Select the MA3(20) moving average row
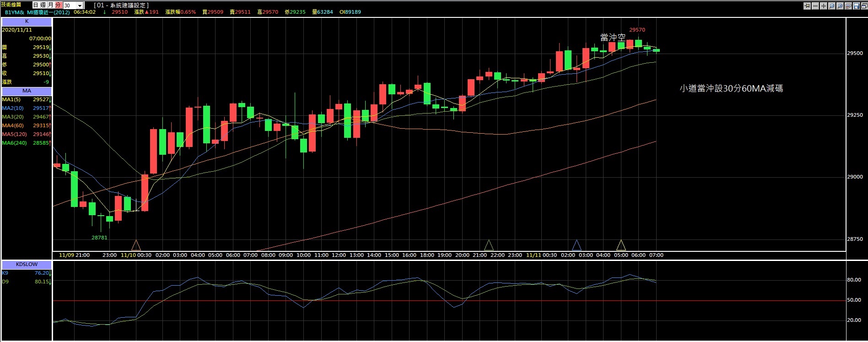Image resolution: width=868 pixels, height=342 pixels. pos(27,117)
